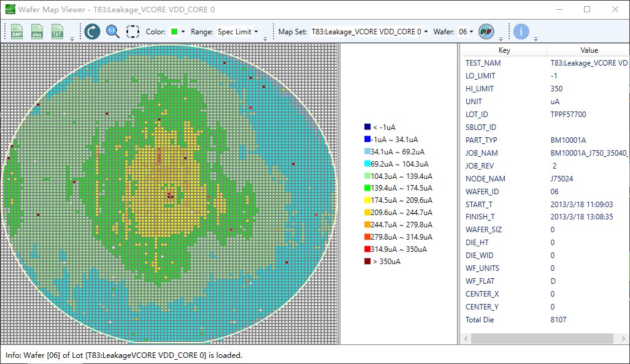This screenshot has height=364, width=630.
Task: Open the Map Set dropdown
Action: click(369, 32)
